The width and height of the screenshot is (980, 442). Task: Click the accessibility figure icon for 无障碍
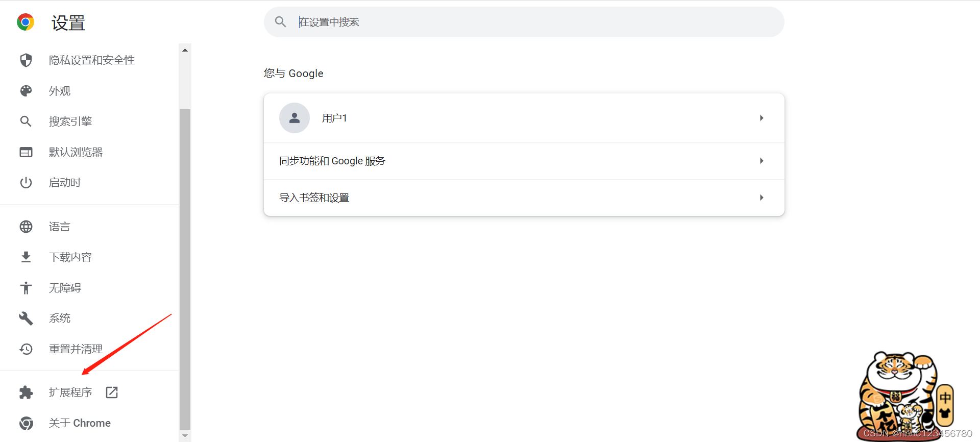coord(26,288)
